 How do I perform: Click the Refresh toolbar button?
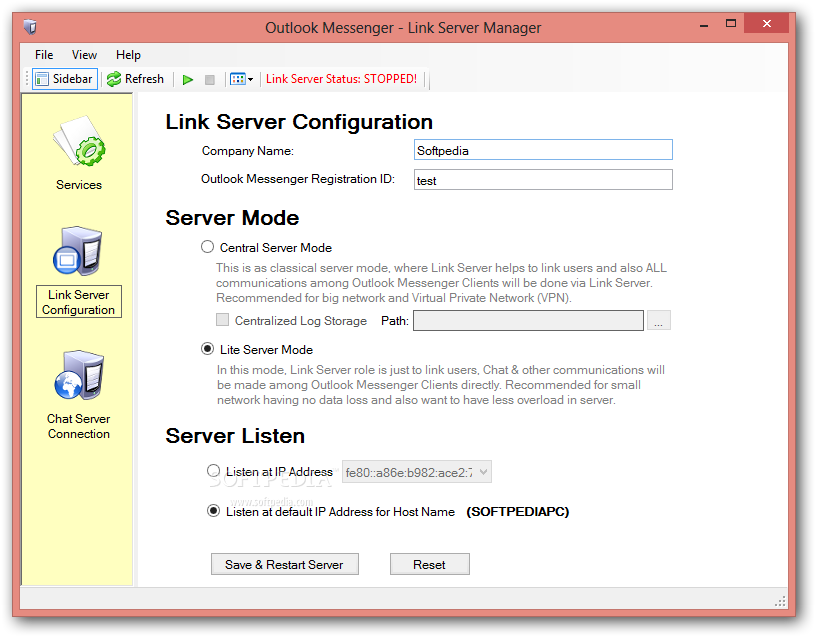click(x=135, y=79)
